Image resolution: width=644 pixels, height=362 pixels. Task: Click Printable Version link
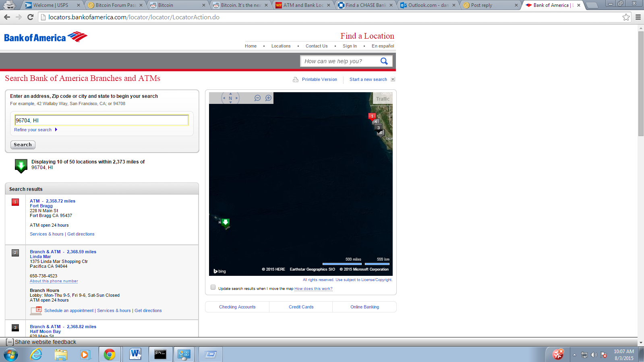(x=319, y=79)
